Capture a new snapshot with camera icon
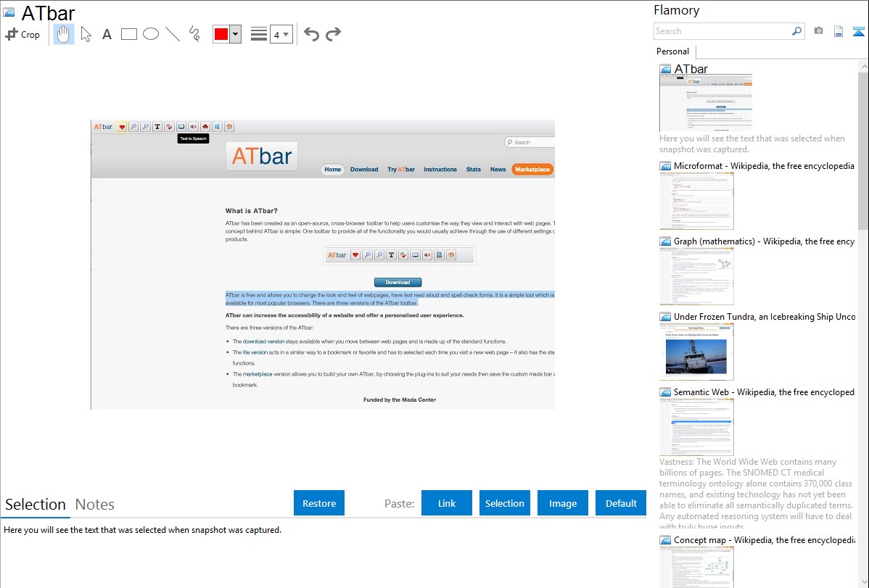 (x=818, y=31)
